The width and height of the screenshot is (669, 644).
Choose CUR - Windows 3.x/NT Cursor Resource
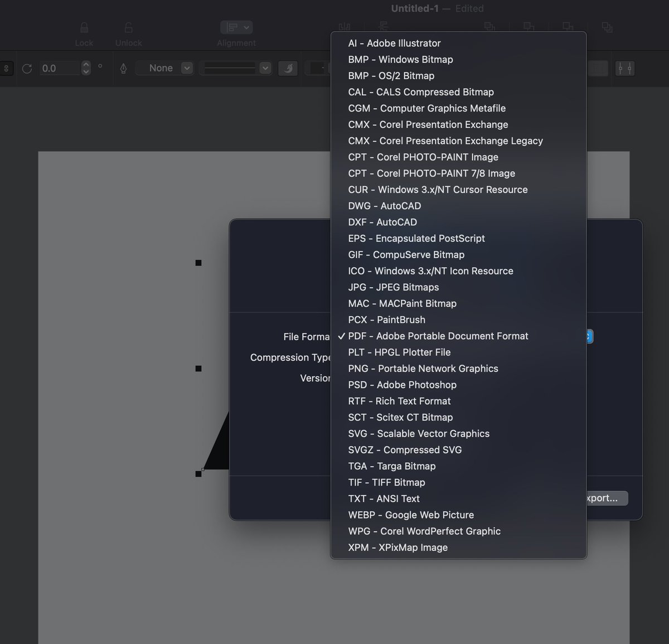click(458, 190)
